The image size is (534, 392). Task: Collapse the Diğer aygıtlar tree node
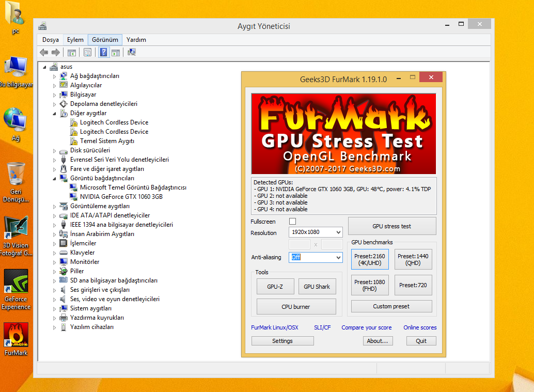coord(55,114)
